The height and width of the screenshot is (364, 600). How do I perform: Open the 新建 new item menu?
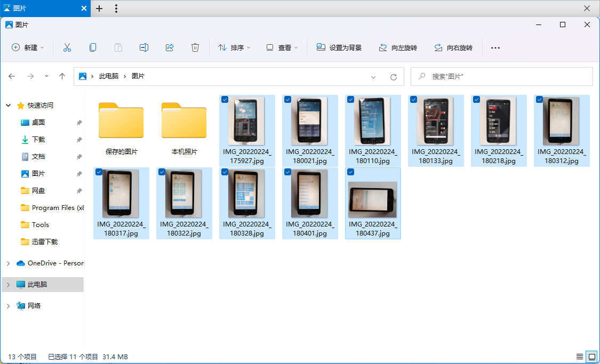click(x=28, y=47)
